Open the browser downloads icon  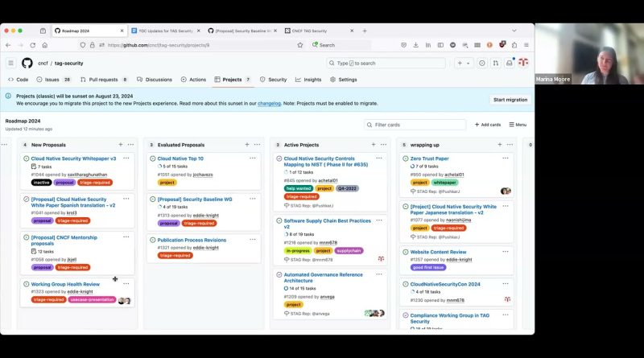[x=415, y=45]
